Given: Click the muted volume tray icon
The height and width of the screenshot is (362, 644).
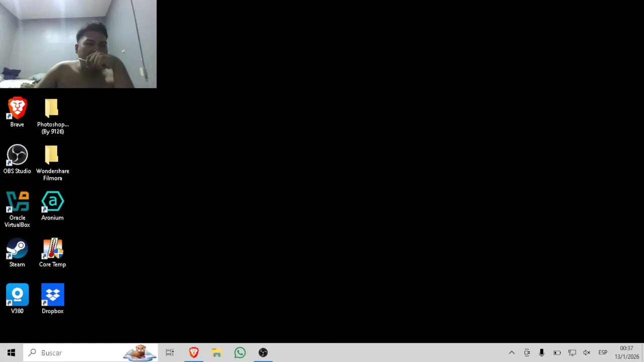Looking at the screenshot, I should pos(587,353).
